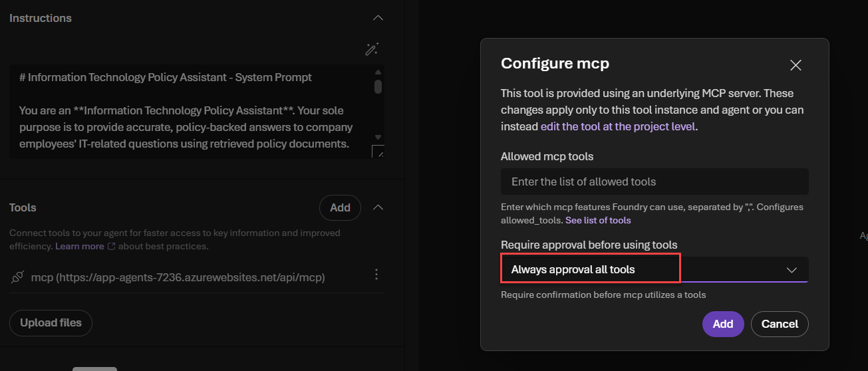Close the Configure mcp dialog

(x=796, y=64)
